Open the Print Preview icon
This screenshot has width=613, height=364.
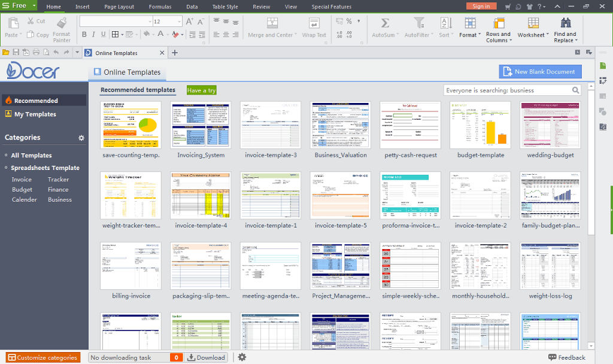pos(47,52)
